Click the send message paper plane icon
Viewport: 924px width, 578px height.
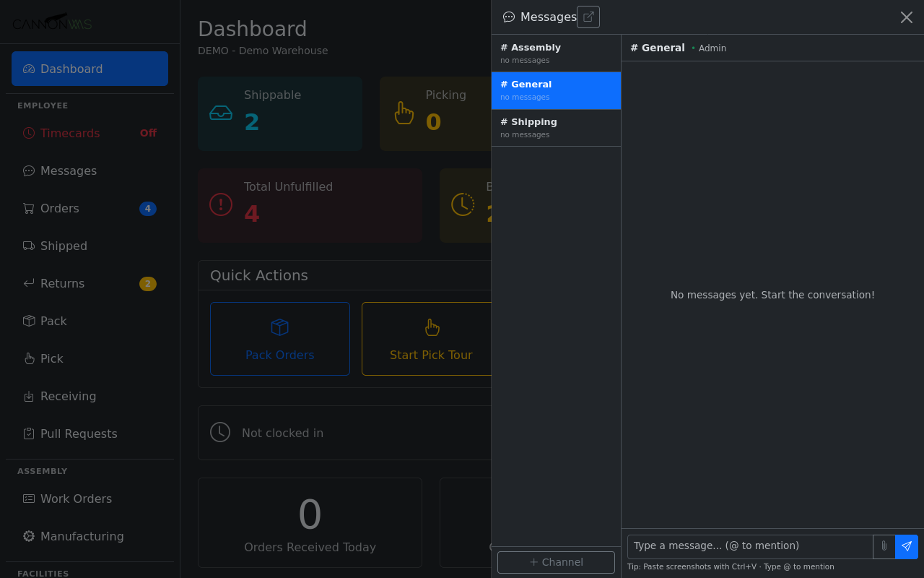(906, 546)
